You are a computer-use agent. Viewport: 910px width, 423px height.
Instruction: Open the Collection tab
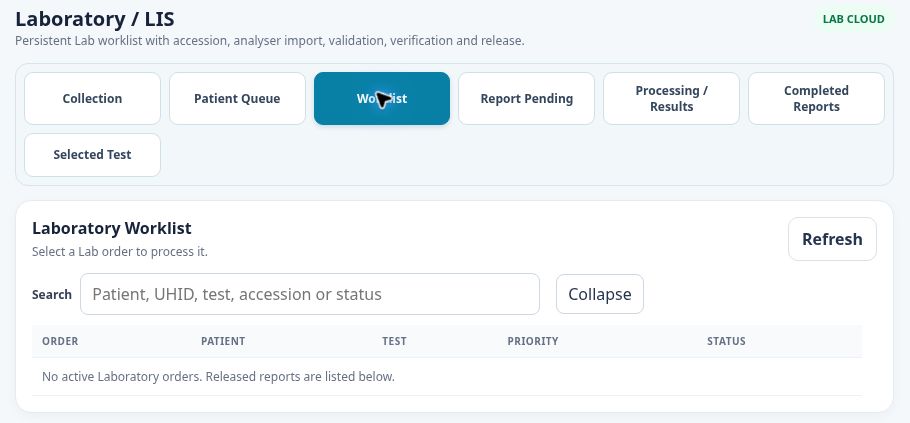(x=92, y=98)
